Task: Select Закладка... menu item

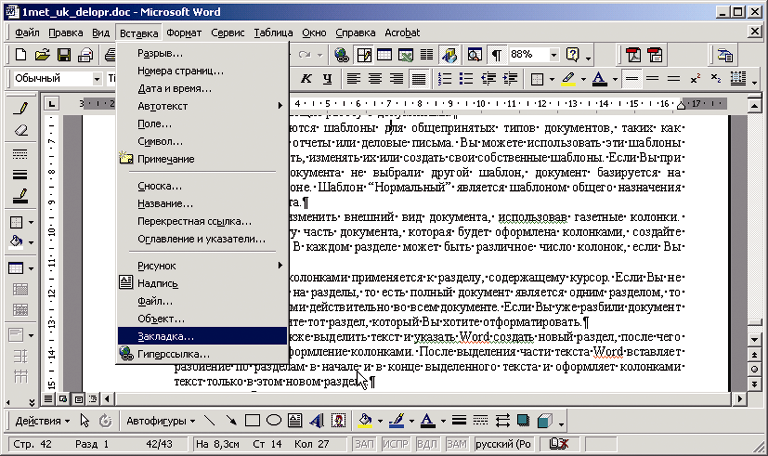Action: [x=202, y=336]
